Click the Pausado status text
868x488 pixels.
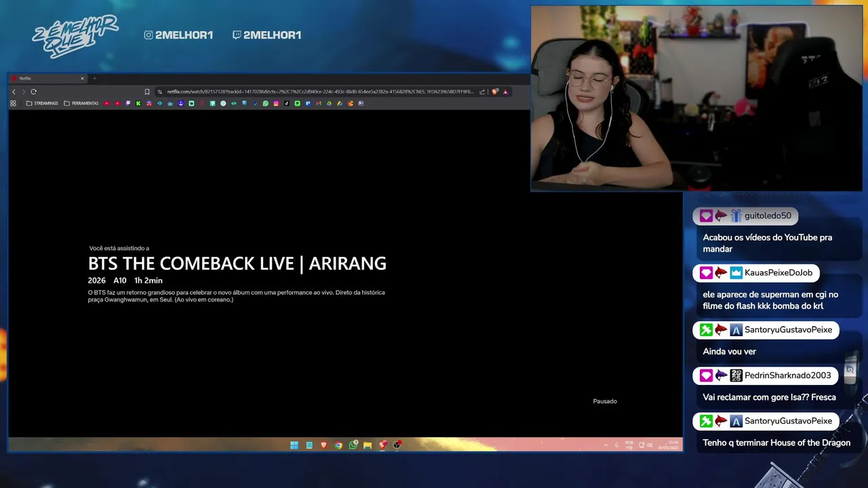tap(605, 401)
